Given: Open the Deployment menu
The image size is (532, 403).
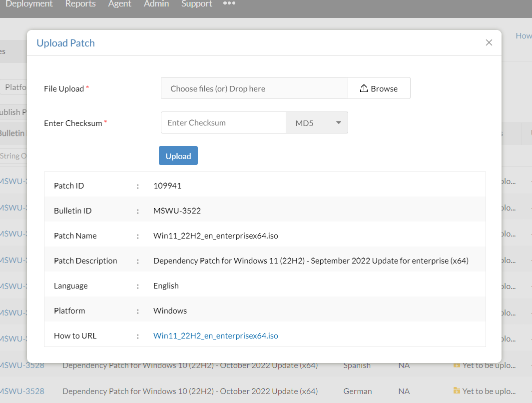Looking at the screenshot, I should (28, 3).
